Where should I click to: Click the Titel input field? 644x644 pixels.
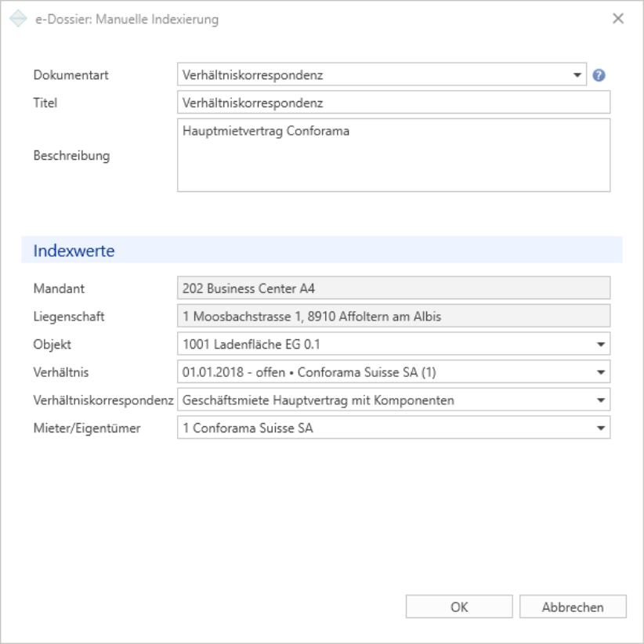tap(393, 103)
